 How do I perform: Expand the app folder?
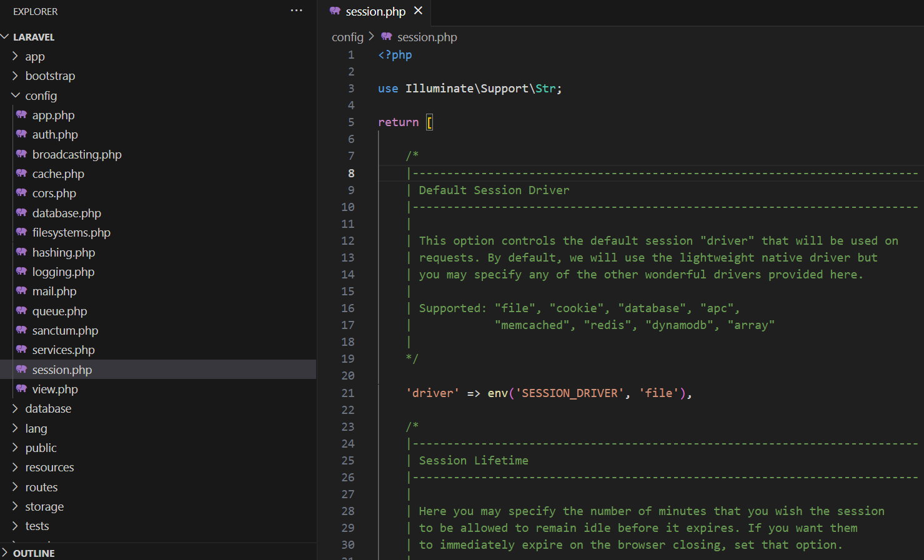pos(15,56)
